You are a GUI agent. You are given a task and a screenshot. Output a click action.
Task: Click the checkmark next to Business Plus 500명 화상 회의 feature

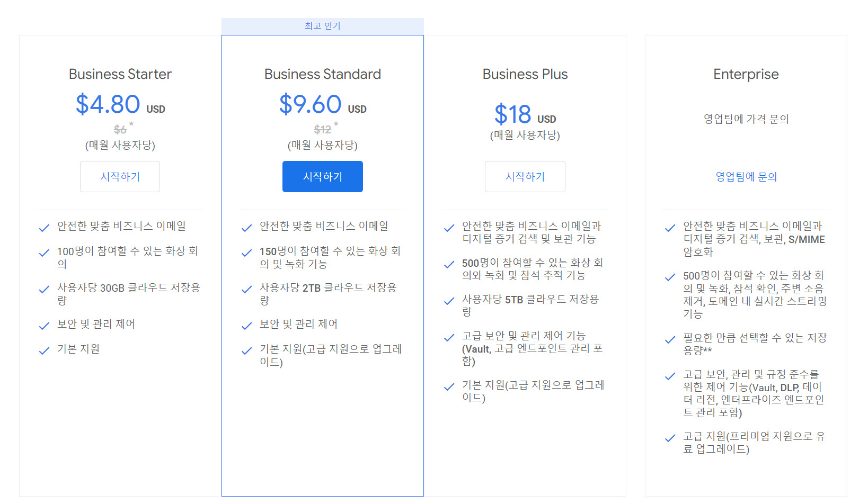pos(449,264)
